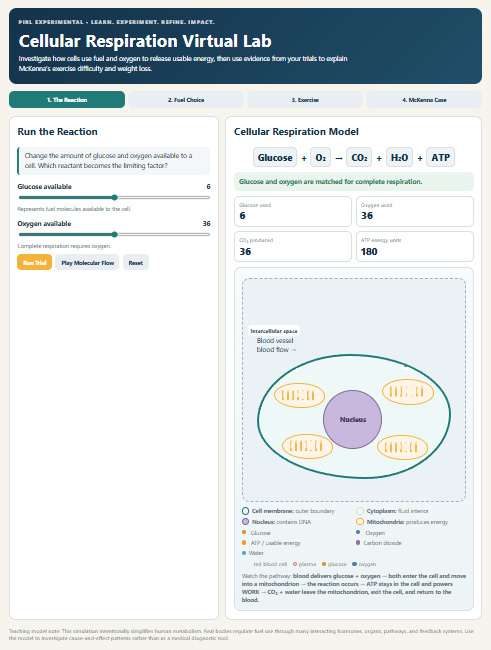The height and width of the screenshot is (650, 491).
Task: Switch to the 3. Exercise tab
Action: 305,99
